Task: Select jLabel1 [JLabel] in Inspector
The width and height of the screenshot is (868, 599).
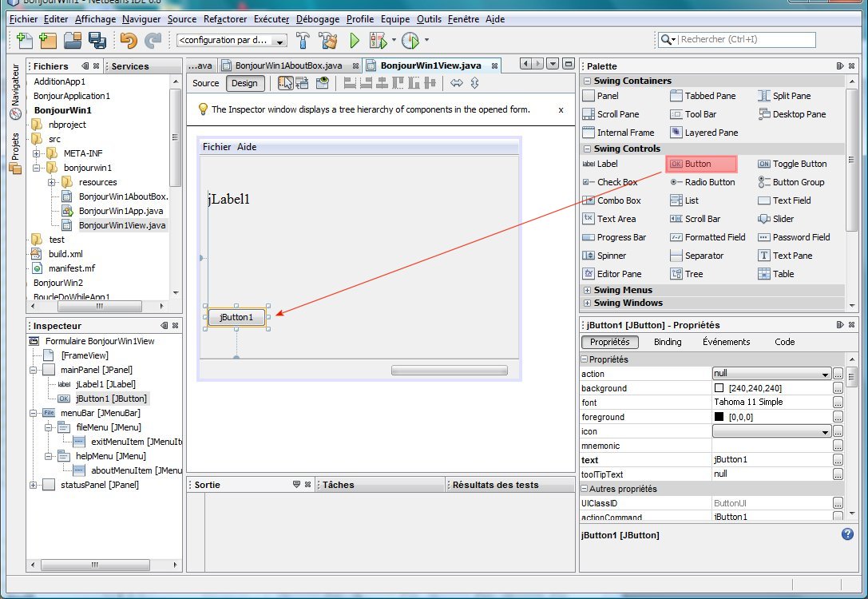Action: [105, 384]
